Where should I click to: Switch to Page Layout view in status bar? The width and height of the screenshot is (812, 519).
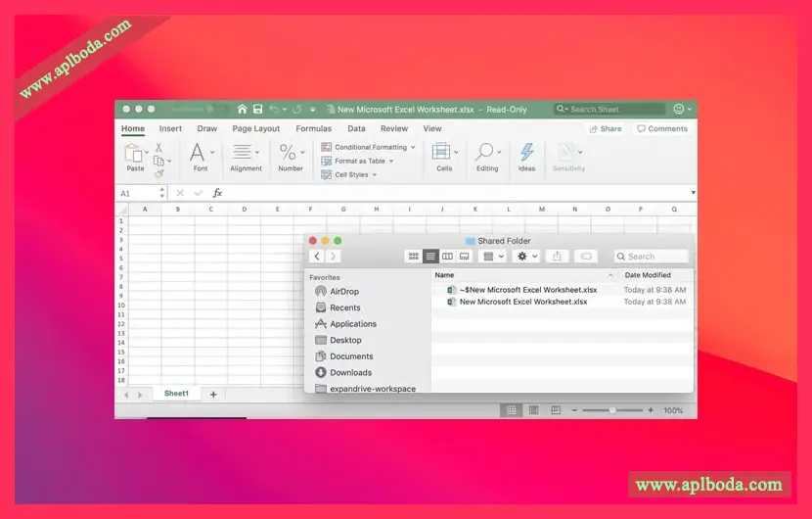[x=533, y=410]
